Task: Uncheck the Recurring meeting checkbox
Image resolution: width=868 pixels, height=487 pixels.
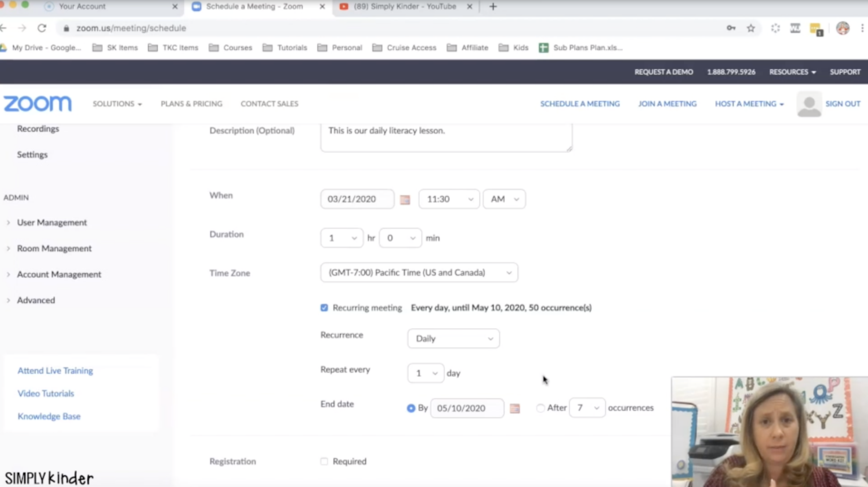Action: click(x=324, y=308)
